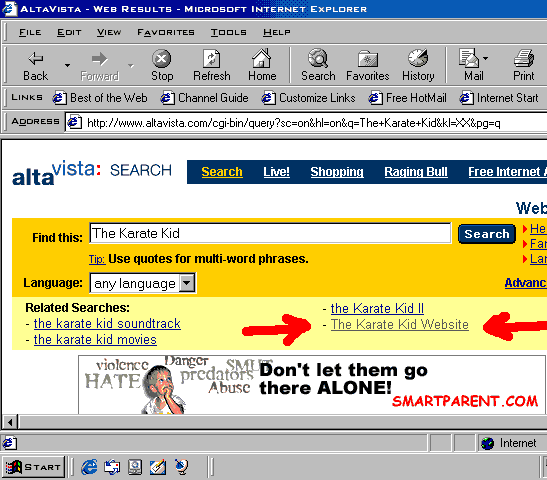Open the Forward history dropdown arrow
Image resolution: width=547 pixels, height=480 pixels.
131,65
